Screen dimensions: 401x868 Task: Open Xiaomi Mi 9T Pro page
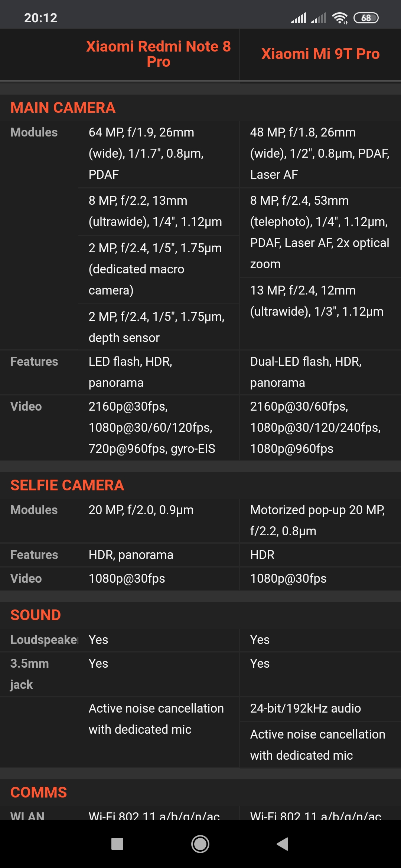[x=320, y=54]
